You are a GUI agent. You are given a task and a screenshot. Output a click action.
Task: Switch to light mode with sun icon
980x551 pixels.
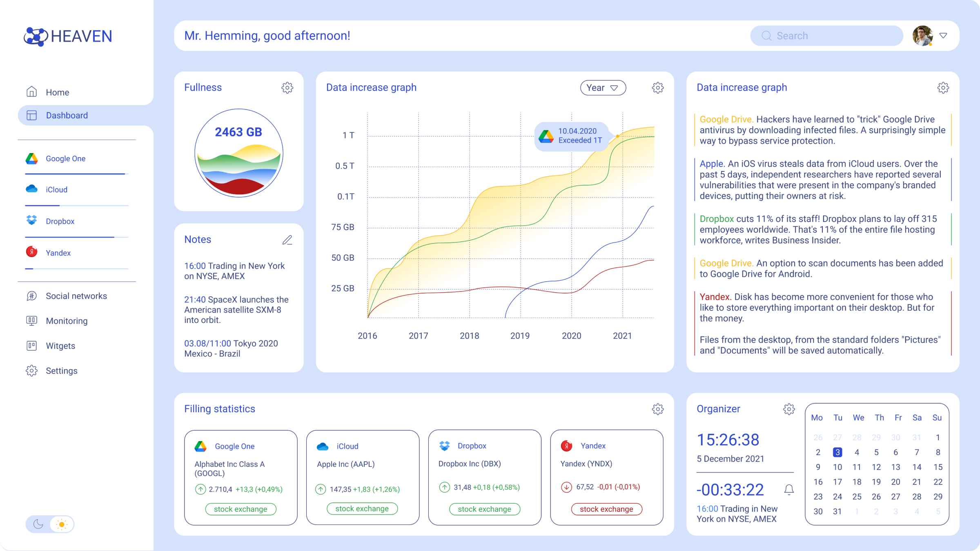tap(62, 524)
